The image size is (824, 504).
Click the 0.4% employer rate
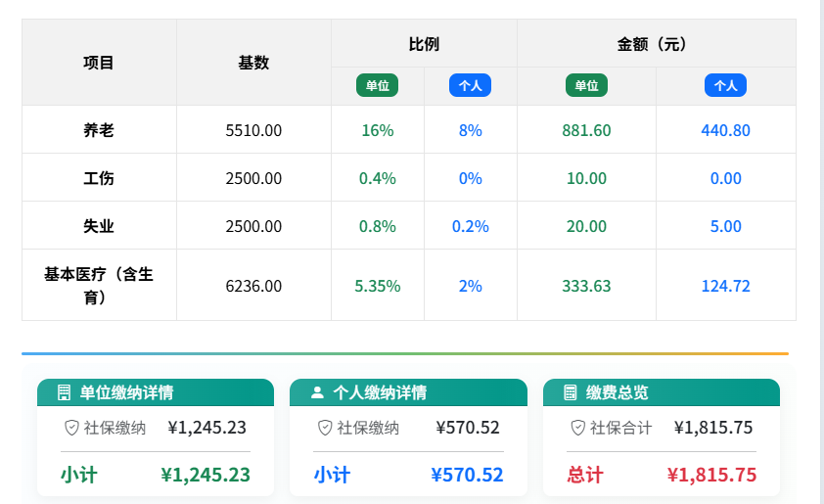(378, 178)
